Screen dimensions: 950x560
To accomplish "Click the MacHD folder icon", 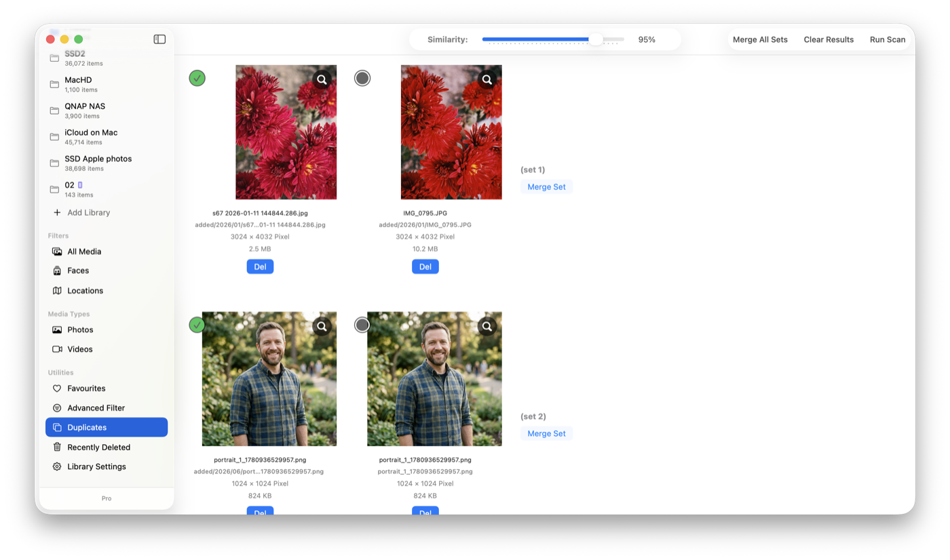I will coord(54,85).
